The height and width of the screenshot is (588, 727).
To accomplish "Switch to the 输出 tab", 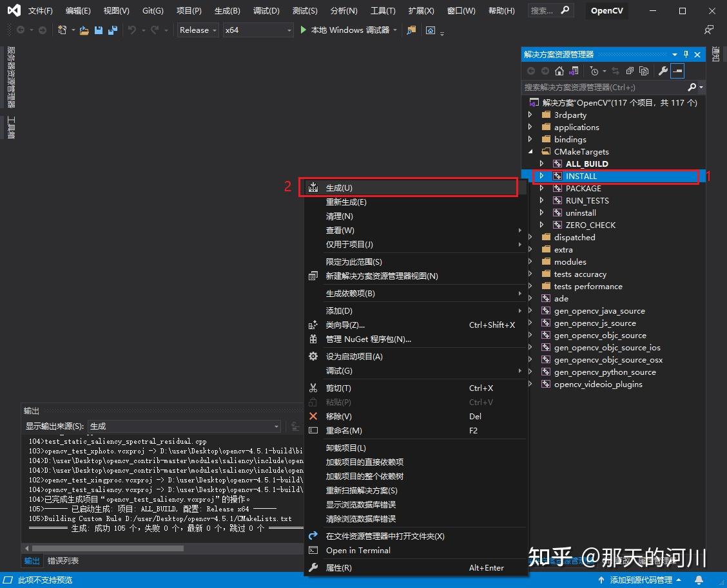I will pos(32,561).
